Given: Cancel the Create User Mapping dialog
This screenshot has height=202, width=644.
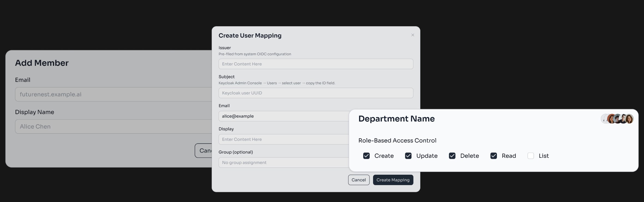Looking at the screenshot, I should 359,180.
